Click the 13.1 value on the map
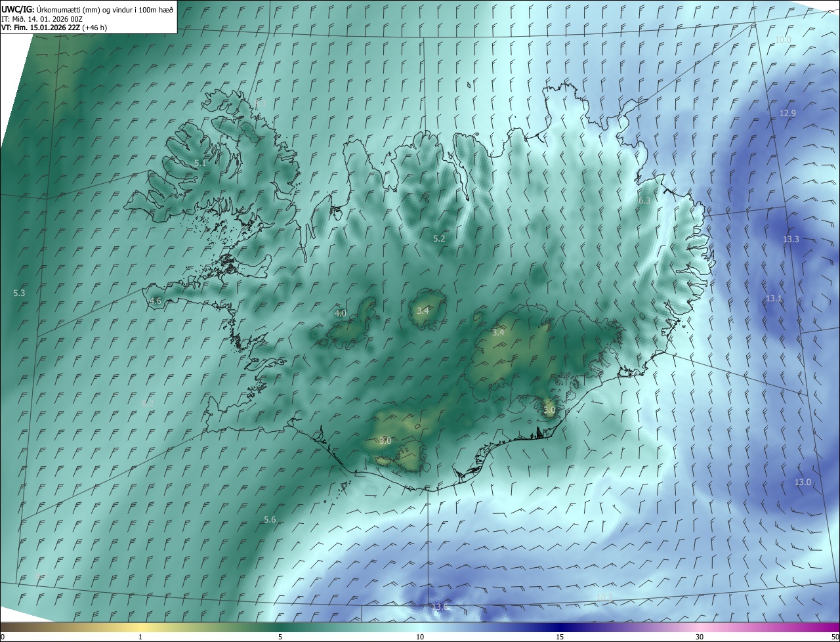Image resolution: width=840 pixels, height=642 pixels. click(x=774, y=299)
